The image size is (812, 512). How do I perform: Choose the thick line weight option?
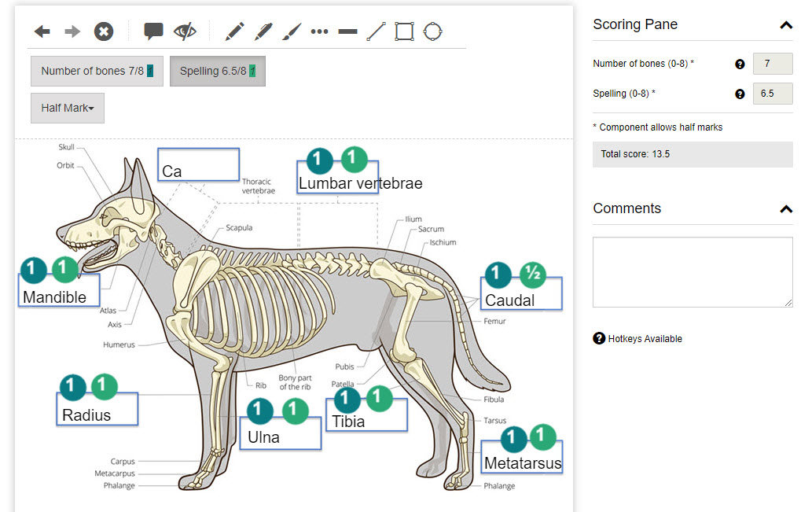(x=347, y=31)
